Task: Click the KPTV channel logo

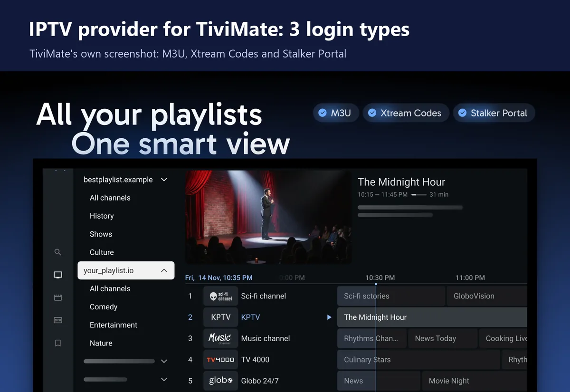Action: pos(220,317)
